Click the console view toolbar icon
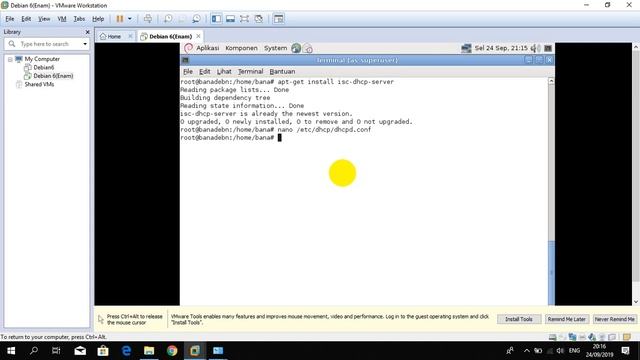640x360 pixels. click(x=278, y=19)
